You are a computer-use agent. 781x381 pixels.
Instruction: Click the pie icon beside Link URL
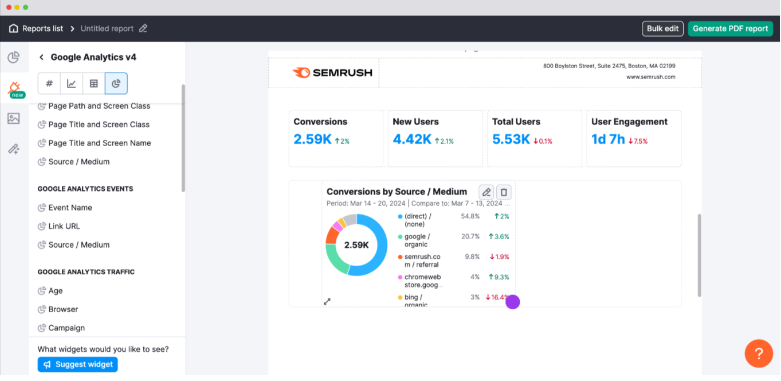click(x=42, y=226)
